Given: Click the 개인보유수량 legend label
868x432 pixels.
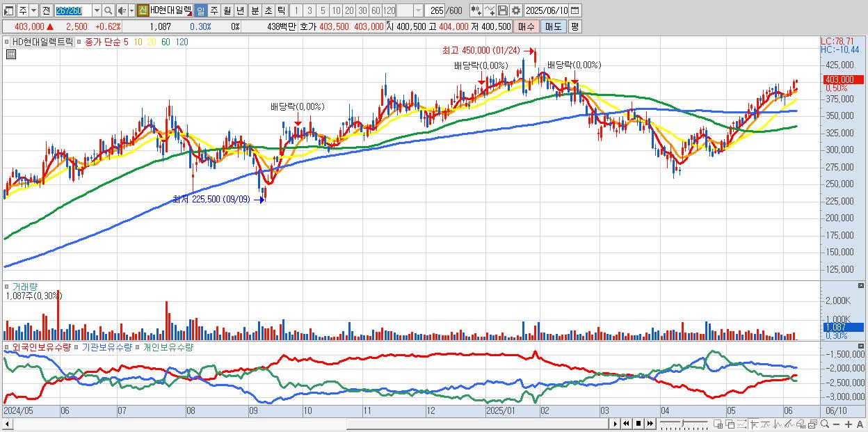Looking at the screenshot, I should pos(168,346).
